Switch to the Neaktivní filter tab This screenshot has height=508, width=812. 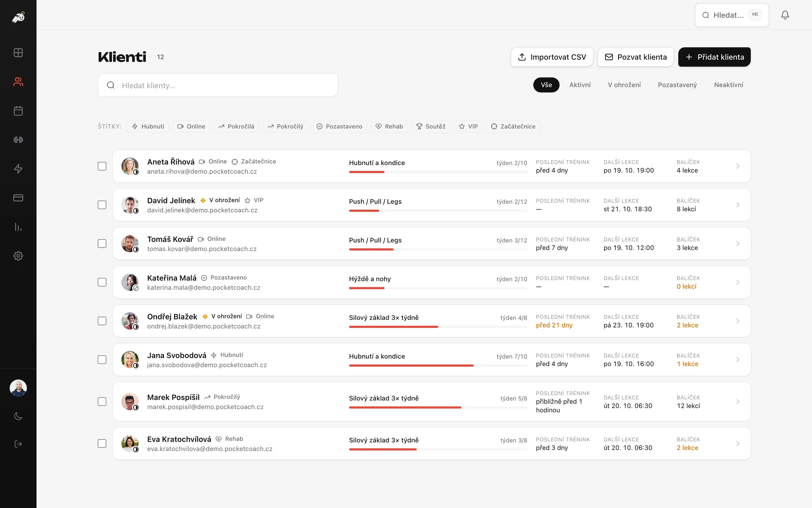tap(728, 85)
